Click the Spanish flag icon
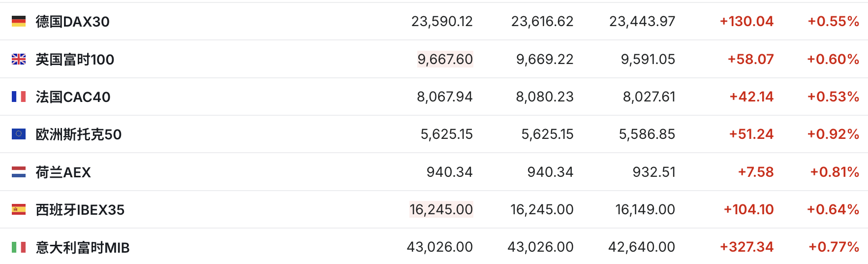The height and width of the screenshot is (264, 868). tap(19, 209)
